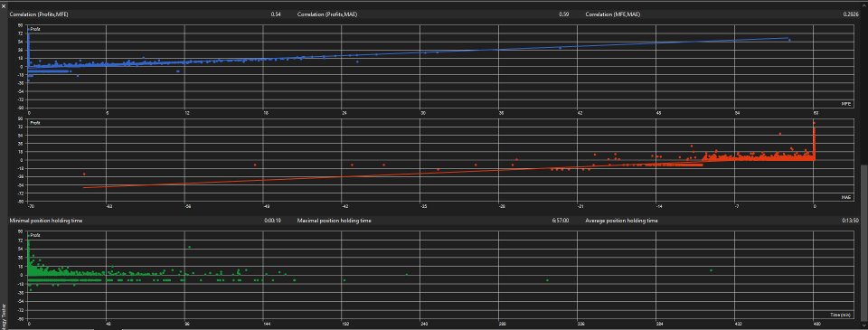Select the 0:13:50 holding time value
This screenshot has width=868, height=330.
coord(849,221)
